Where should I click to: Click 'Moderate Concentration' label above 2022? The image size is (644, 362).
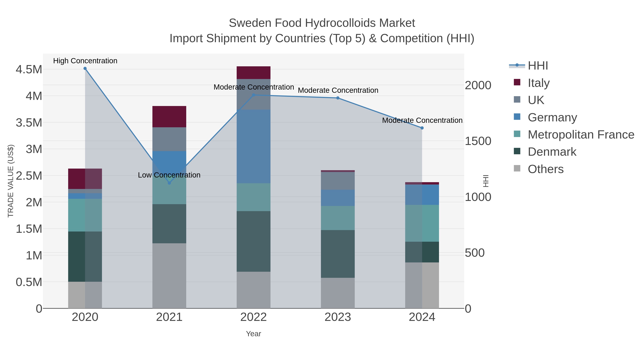(254, 87)
